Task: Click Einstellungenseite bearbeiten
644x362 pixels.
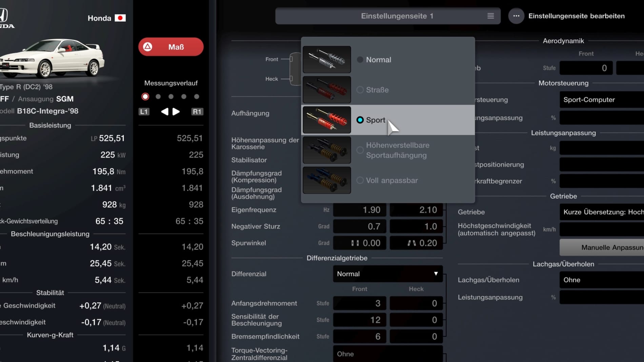Action: coord(577,16)
